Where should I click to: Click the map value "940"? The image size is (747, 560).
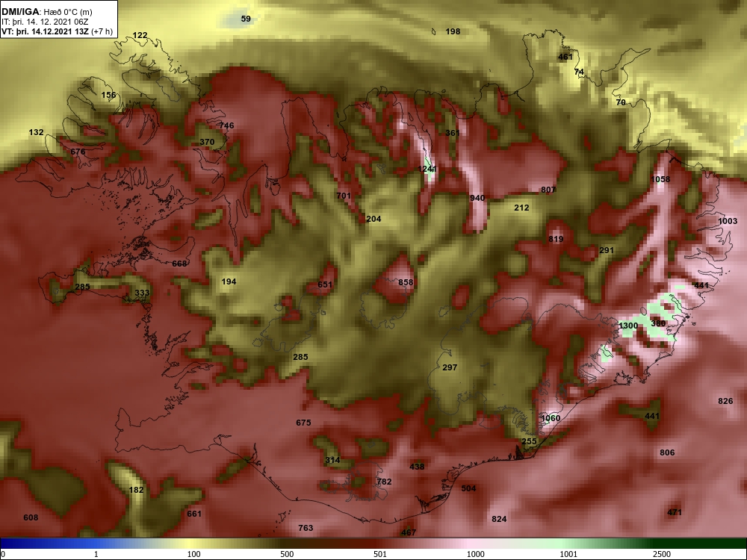coord(477,198)
